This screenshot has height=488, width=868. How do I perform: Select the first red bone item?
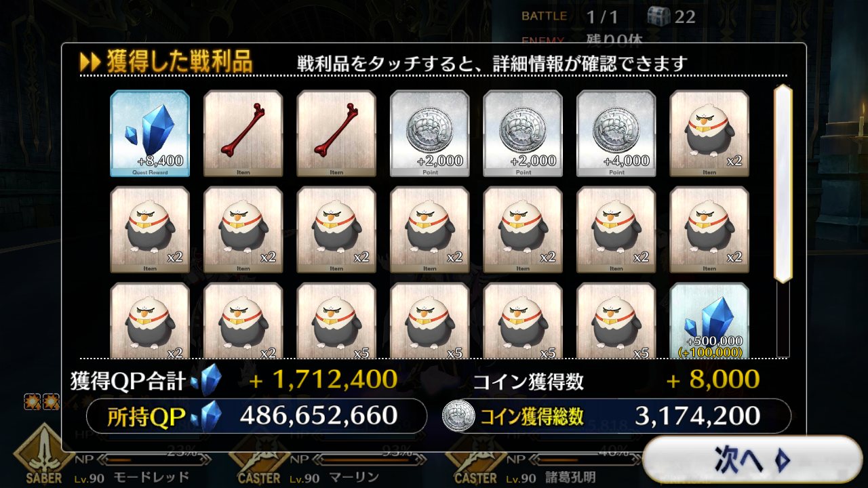243,134
